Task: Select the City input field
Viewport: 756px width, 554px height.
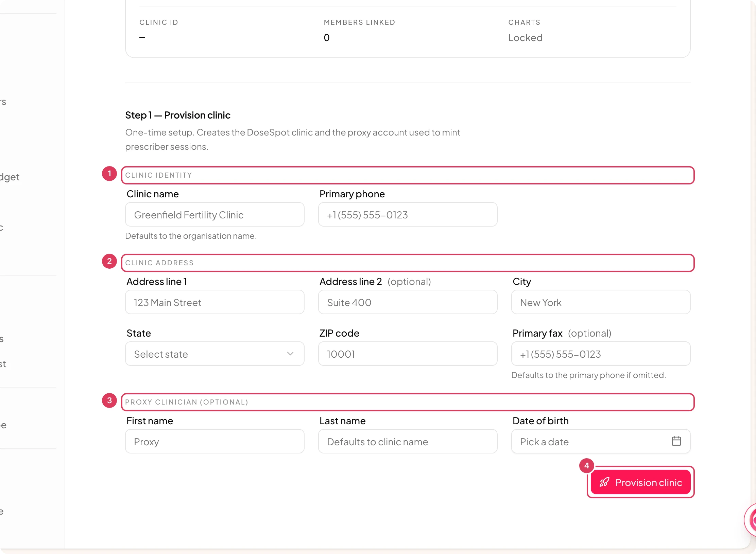Action: (x=601, y=302)
